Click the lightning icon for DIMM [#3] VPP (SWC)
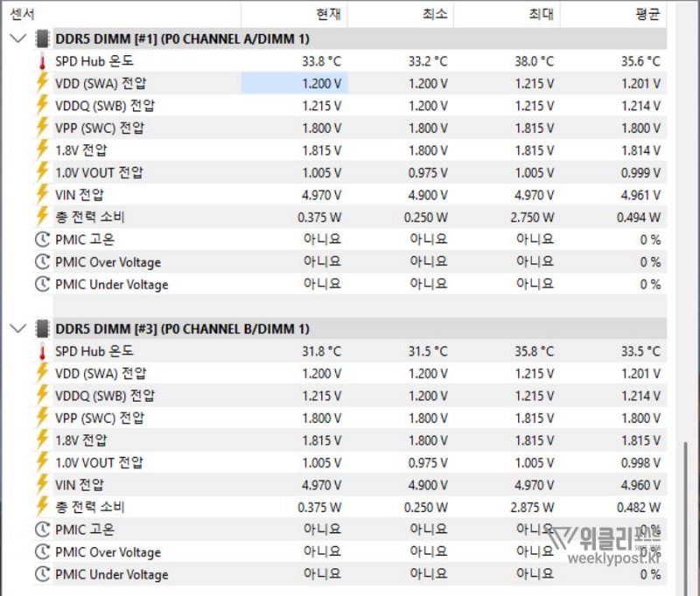 point(41,417)
